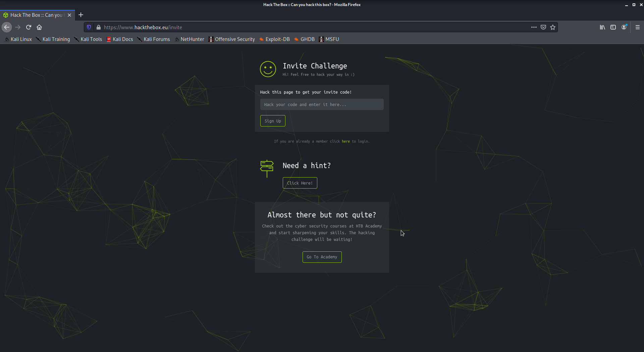Save page to Pocket icon
The height and width of the screenshot is (352, 644).
coord(543,27)
